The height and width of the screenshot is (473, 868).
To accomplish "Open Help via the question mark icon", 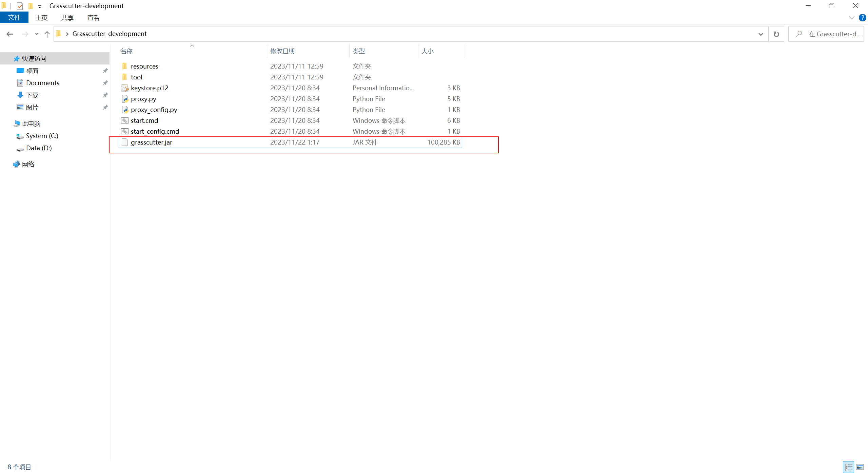I will point(862,18).
